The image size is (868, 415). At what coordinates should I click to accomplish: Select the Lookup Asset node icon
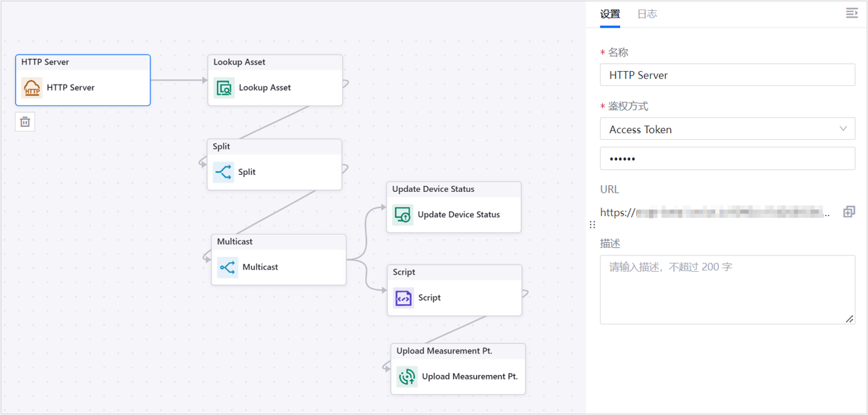tap(224, 88)
